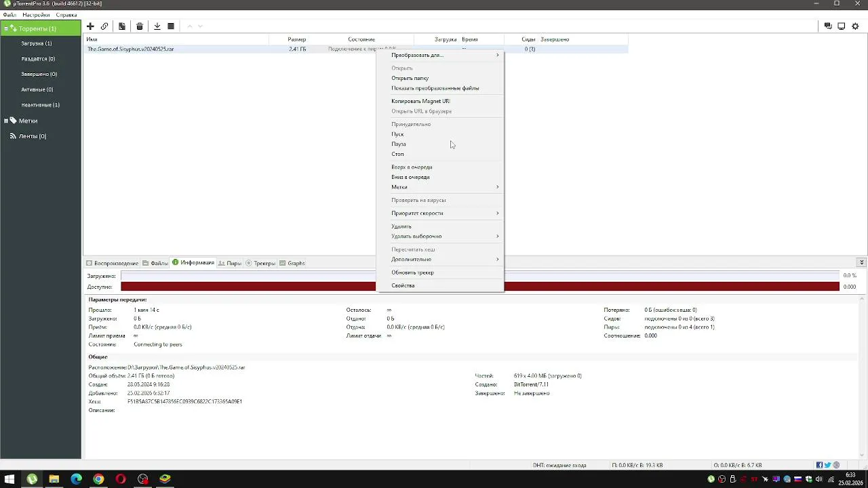This screenshot has height=488, width=868.
Task: Switch to the Graphs tab
Action: tap(292, 263)
